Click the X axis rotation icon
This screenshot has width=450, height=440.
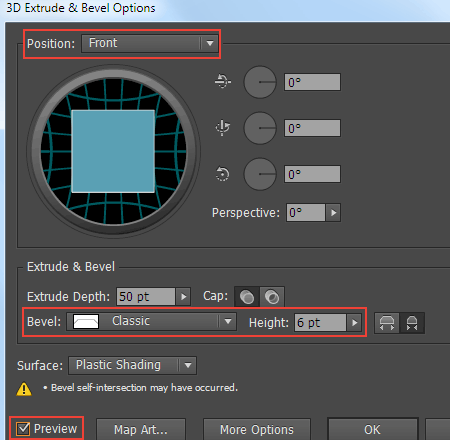click(223, 81)
